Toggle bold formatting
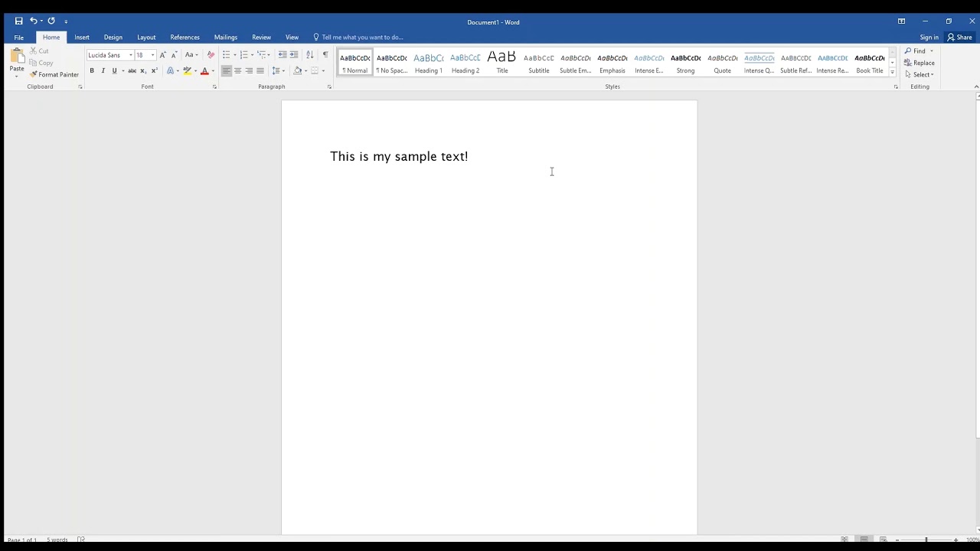This screenshot has width=980, height=551. tap(92, 71)
